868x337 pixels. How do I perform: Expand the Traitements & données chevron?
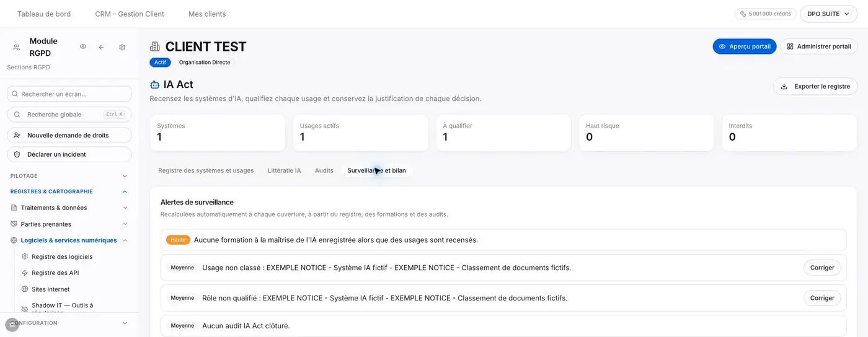(x=125, y=208)
